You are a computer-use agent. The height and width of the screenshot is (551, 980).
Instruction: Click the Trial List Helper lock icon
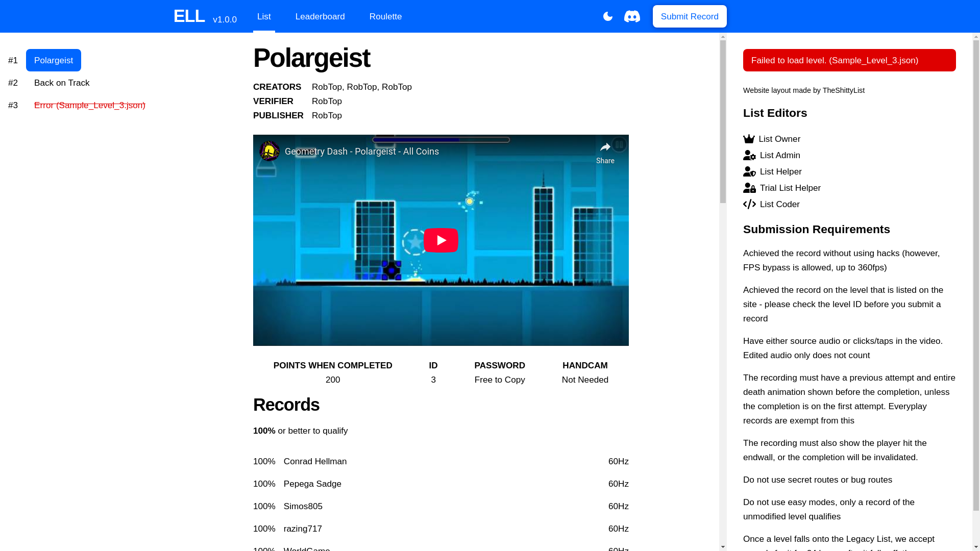(749, 188)
